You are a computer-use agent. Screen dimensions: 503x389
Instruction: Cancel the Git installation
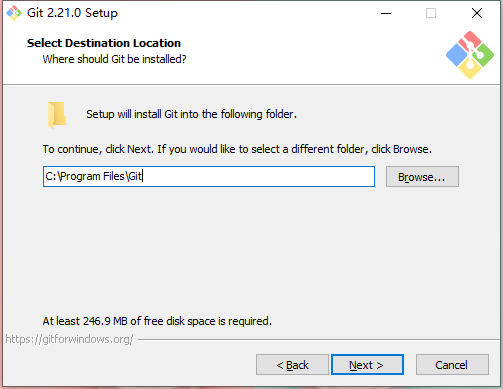(x=452, y=365)
